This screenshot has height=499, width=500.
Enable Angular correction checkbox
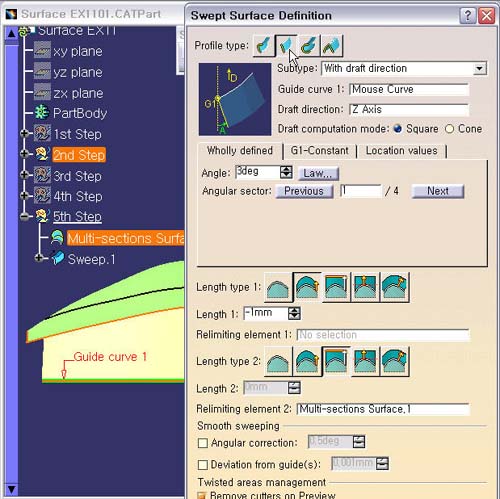pyautogui.click(x=203, y=443)
